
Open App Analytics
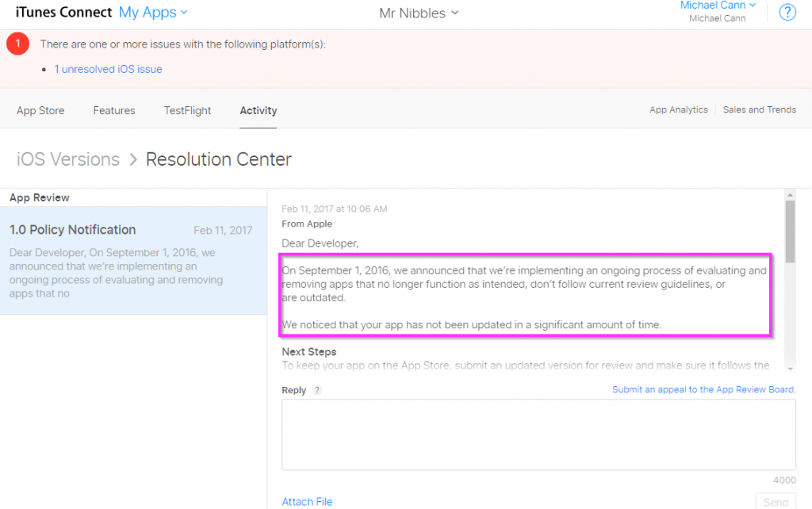[678, 109]
